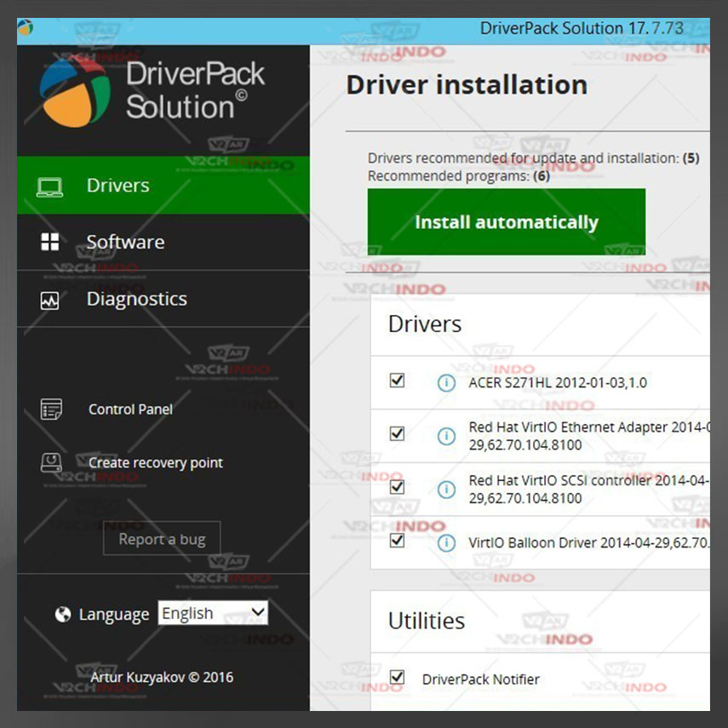Click the Control Panel list icon
Image resolution: width=728 pixels, height=728 pixels.
click(x=51, y=409)
